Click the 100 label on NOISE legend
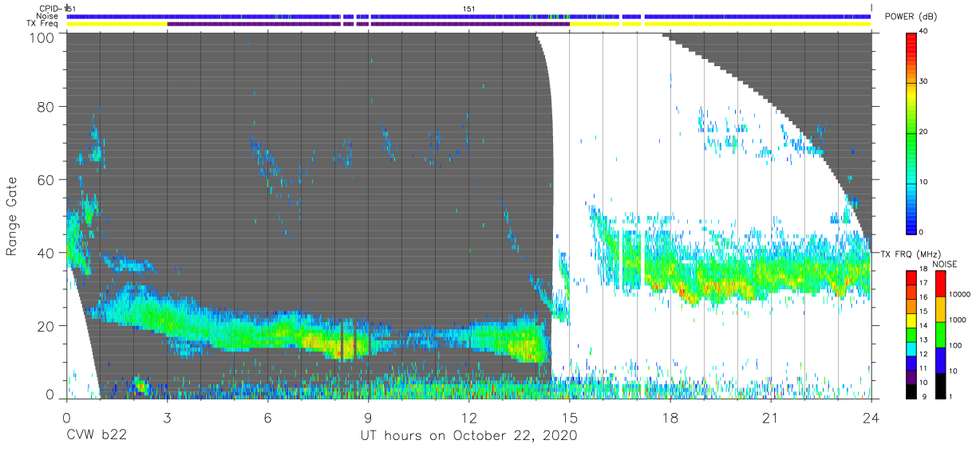Screen dimensions: 980x452 coord(955,347)
